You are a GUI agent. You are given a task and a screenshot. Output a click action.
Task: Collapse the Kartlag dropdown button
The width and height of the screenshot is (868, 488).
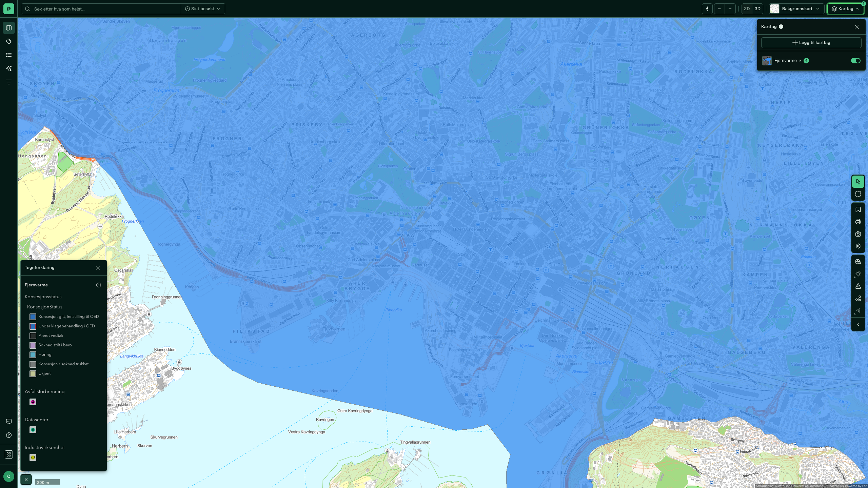(x=845, y=9)
